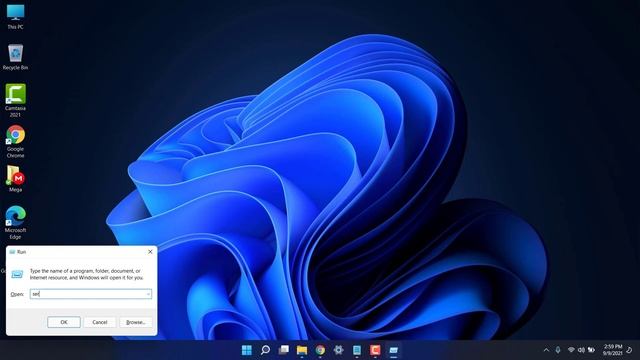Select Microsoft Edge desktop shortcut
Viewport: 640px width, 360px height.
click(16, 223)
